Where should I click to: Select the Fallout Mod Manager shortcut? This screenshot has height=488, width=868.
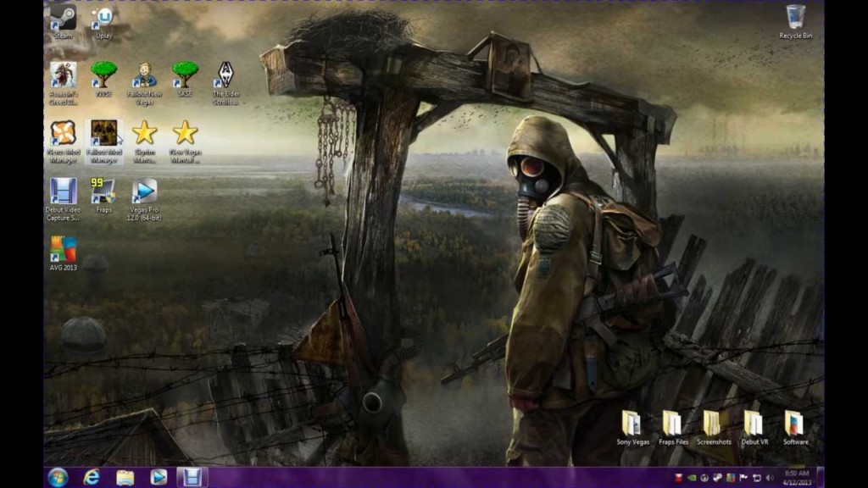[103, 141]
